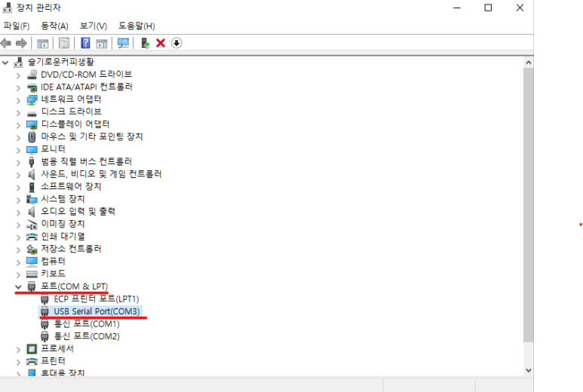Screen dimensions: 583x392
Task: Expand the 프린터 category arrow
Action: [x=18, y=362]
